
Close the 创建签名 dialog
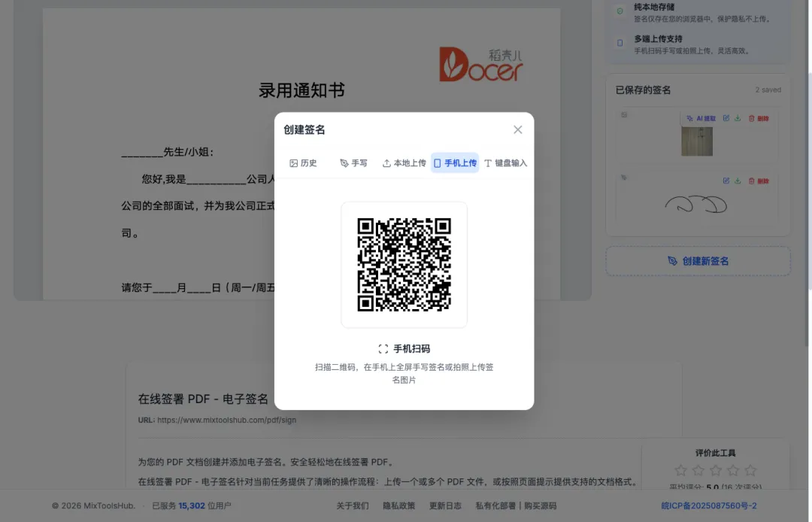517,129
